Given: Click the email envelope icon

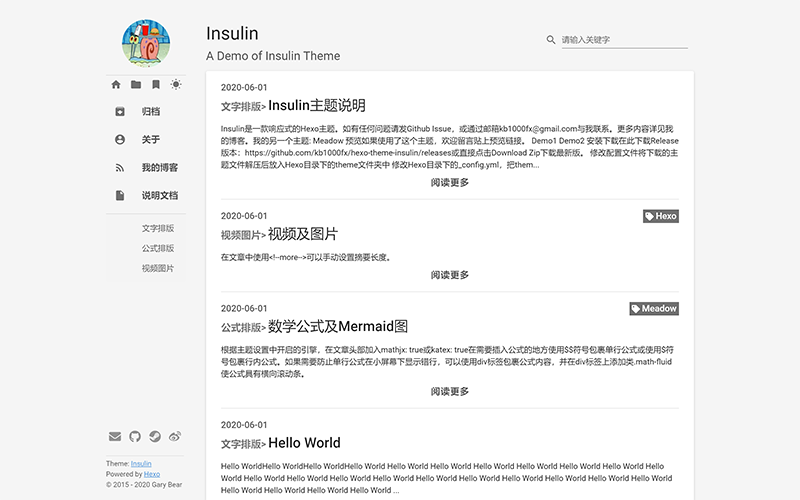Looking at the screenshot, I should coord(115,436).
